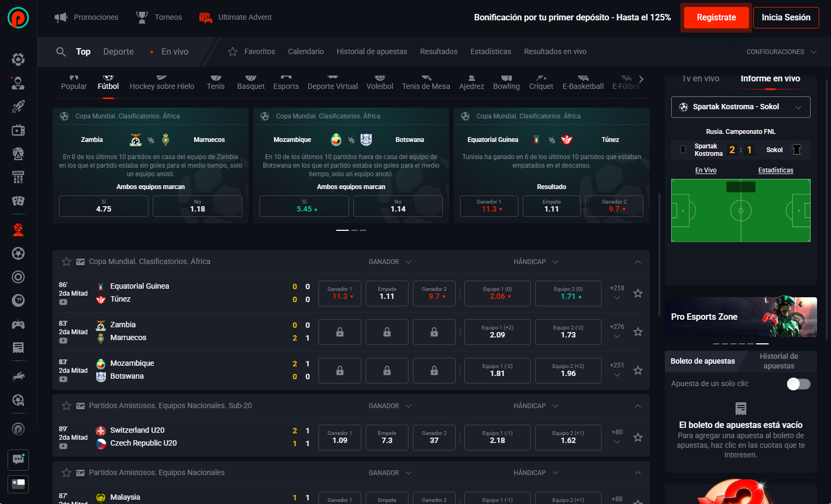Click the live football pitch view
831x504 pixels.
coord(741,210)
